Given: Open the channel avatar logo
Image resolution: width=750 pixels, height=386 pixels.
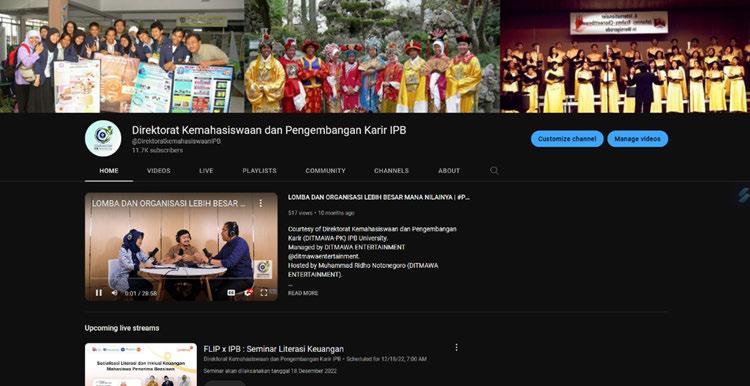Looking at the screenshot, I should (x=103, y=138).
